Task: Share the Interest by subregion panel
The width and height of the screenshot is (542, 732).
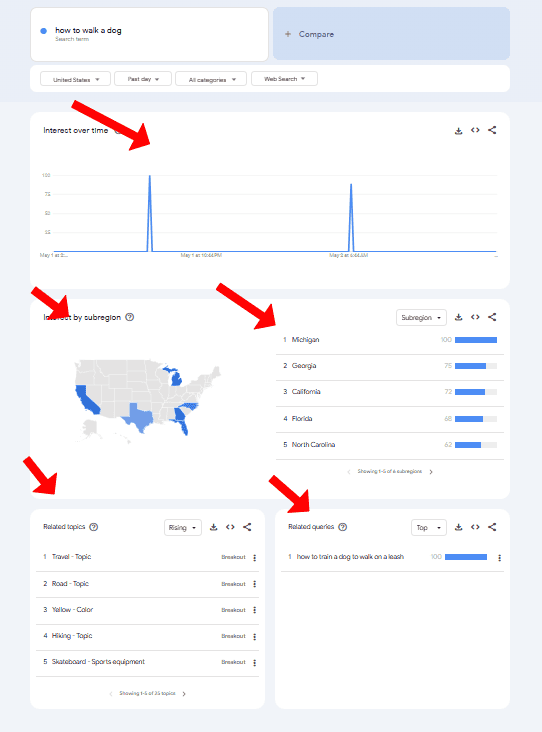Action: [x=492, y=317]
